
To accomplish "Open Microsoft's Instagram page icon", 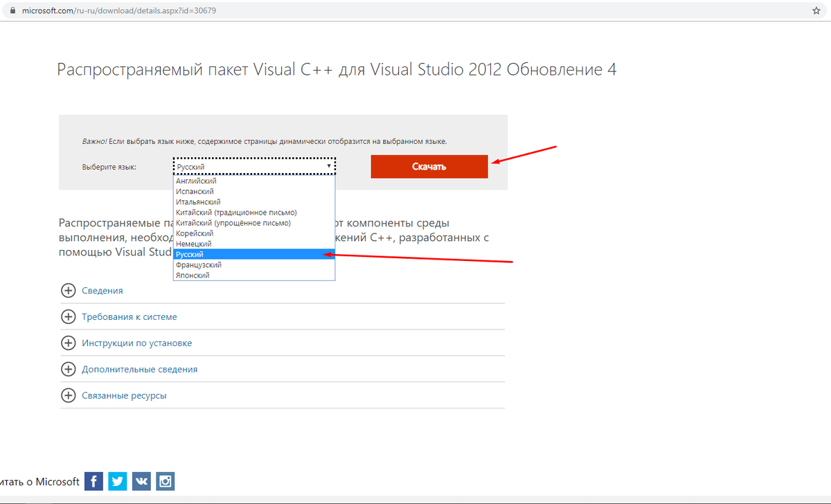I will [x=165, y=481].
